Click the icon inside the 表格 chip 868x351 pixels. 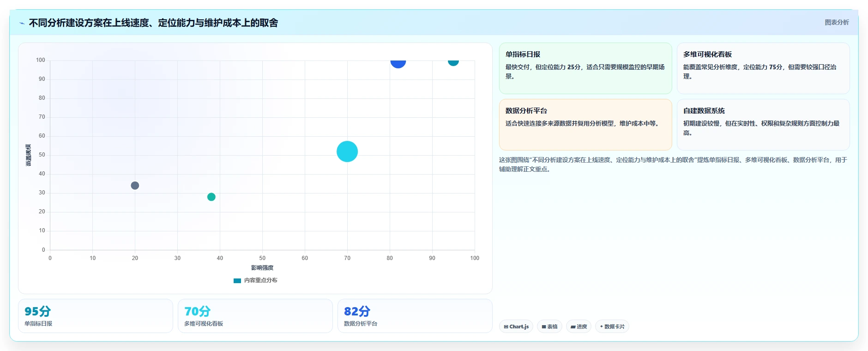[x=544, y=327]
